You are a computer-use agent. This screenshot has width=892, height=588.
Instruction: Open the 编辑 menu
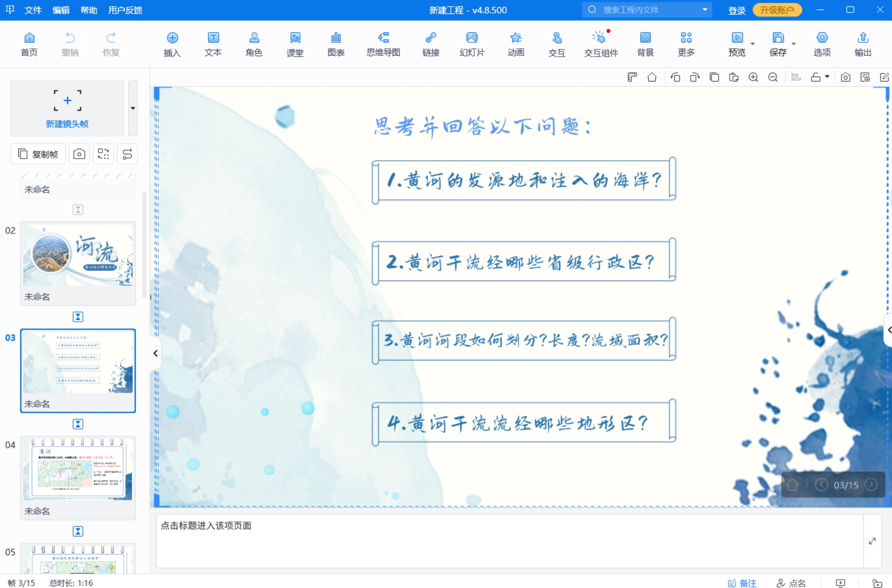pos(61,10)
